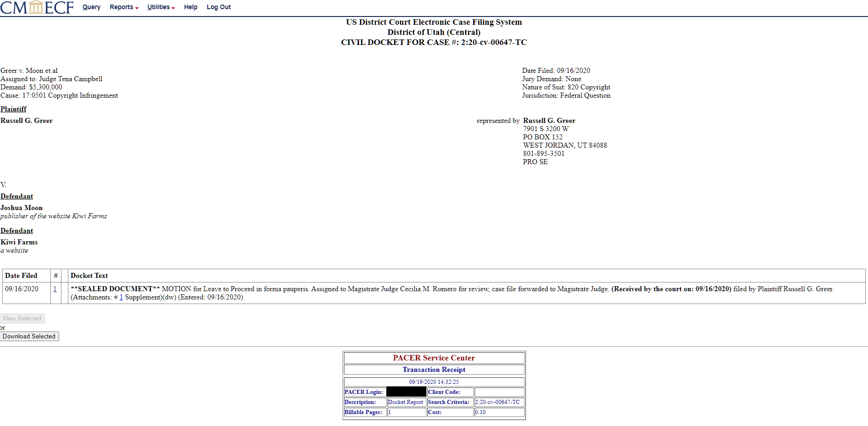Open the Query menu

pos(91,7)
